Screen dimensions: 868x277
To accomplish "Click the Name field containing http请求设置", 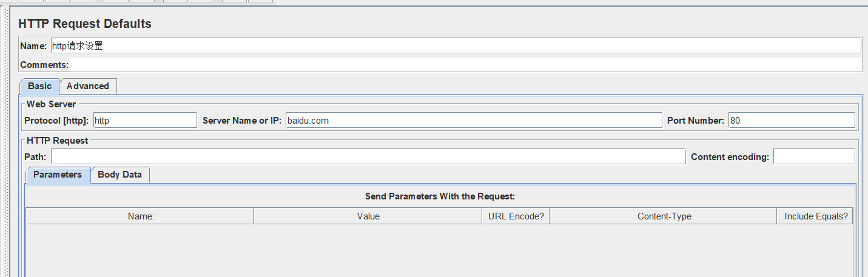I will click(x=456, y=45).
